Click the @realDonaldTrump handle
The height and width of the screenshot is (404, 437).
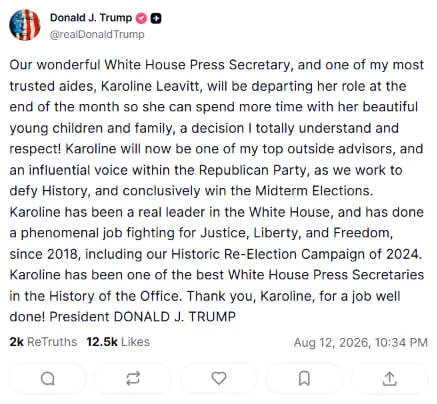click(x=97, y=34)
